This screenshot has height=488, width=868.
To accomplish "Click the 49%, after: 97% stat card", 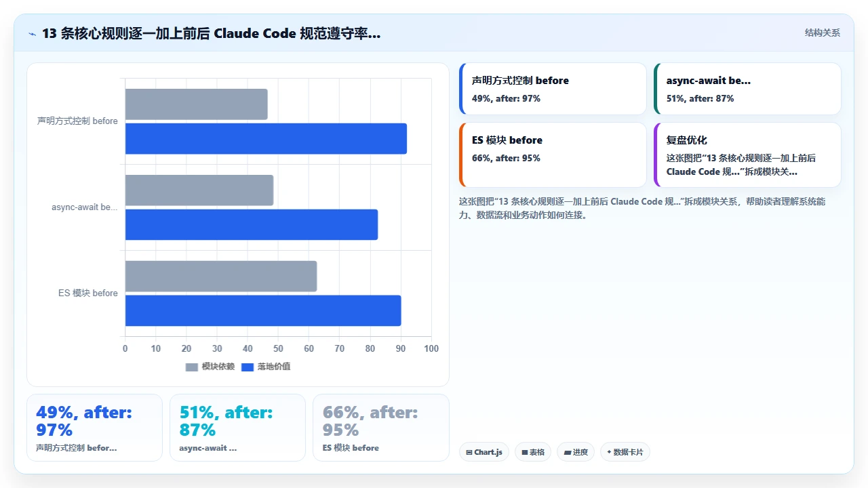I will coord(94,428).
